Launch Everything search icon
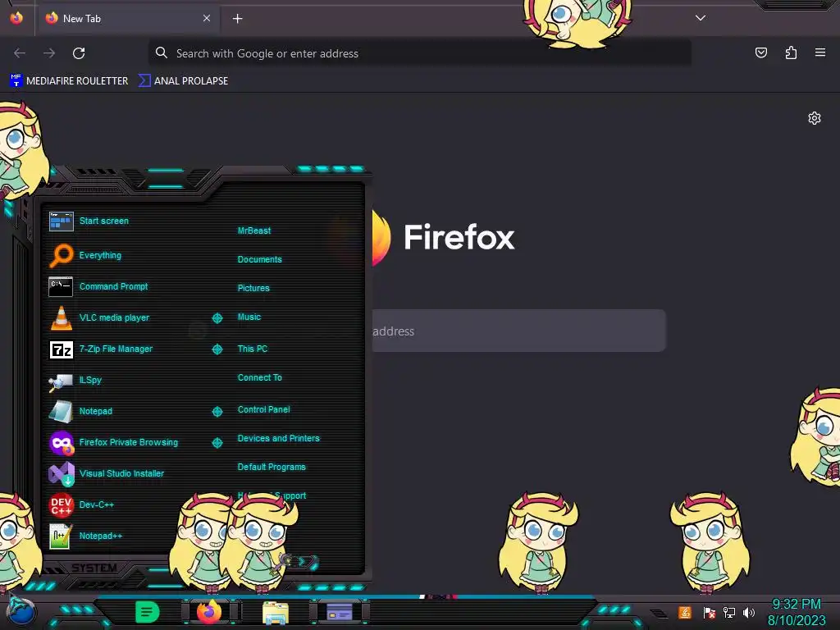This screenshot has height=630, width=840. tap(61, 255)
